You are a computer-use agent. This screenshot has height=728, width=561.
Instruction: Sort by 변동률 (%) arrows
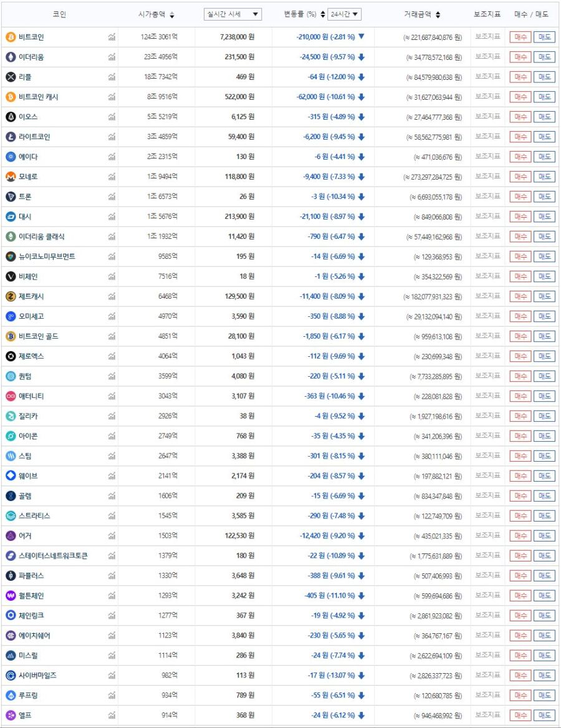pos(323,15)
